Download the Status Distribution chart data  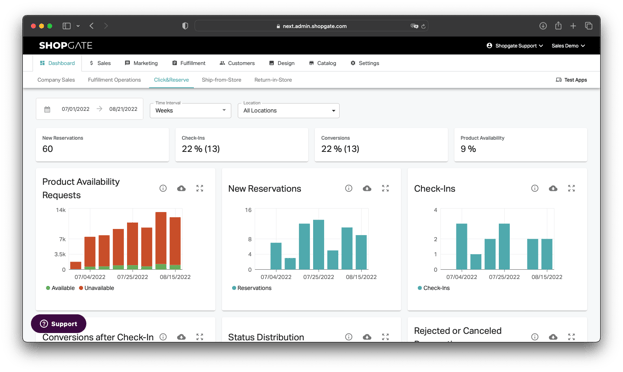pyautogui.click(x=367, y=337)
